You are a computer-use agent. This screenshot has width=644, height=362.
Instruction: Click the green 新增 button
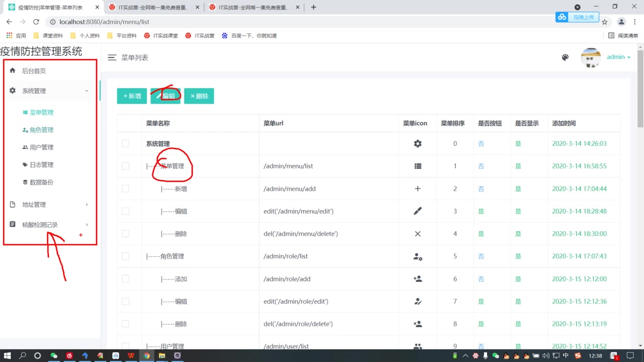click(x=132, y=96)
